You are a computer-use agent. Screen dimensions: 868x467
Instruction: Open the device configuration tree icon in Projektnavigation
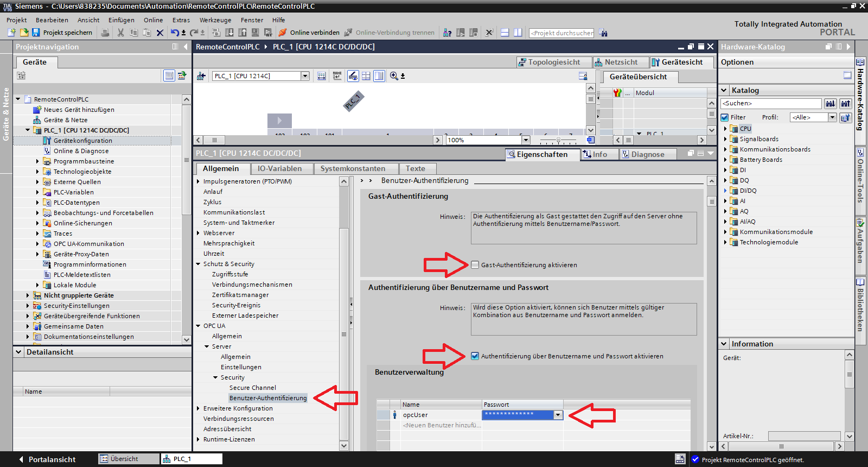(47, 141)
